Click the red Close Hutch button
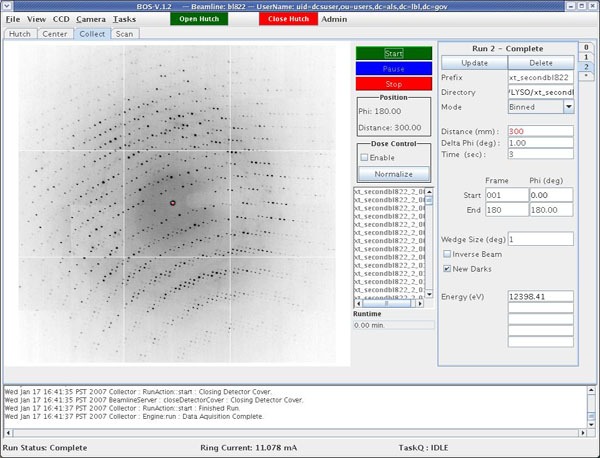The width and height of the screenshot is (600, 458). point(287,18)
